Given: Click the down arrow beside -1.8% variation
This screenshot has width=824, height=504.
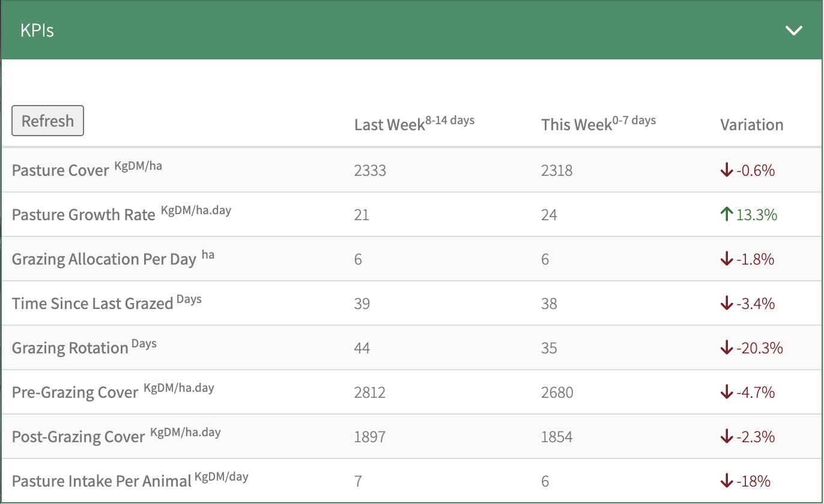Looking at the screenshot, I should (727, 259).
